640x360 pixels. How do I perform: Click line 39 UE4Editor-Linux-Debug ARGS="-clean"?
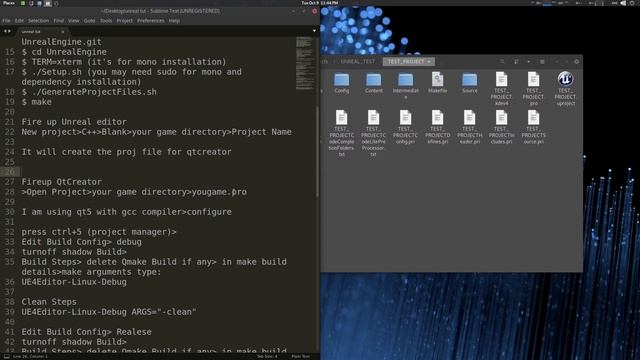(x=109, y=312)
